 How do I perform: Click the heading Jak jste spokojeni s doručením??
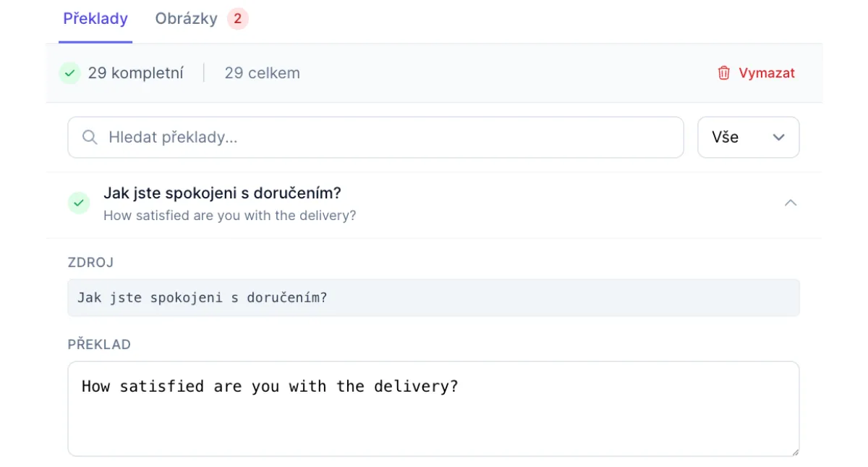pos(222,193)
